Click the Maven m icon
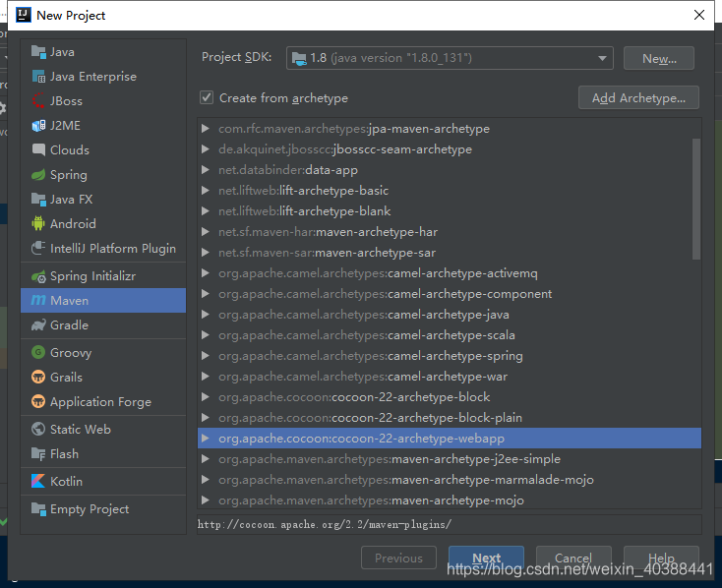Image resolution: width=722 pixels, height=588 pixels. (38, 300)
